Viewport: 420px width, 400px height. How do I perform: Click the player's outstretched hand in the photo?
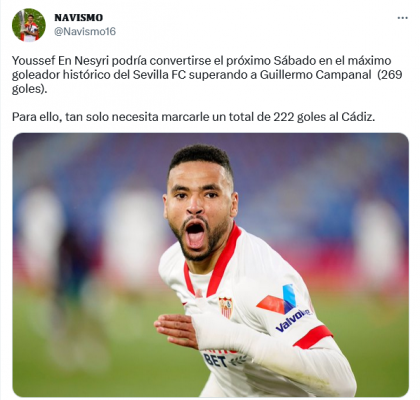pos(176,330)
